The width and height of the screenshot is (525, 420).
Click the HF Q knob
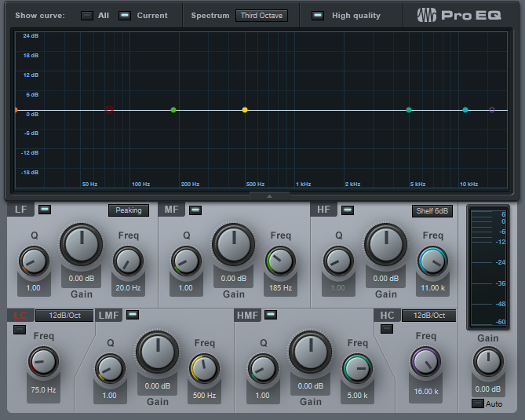338,261
